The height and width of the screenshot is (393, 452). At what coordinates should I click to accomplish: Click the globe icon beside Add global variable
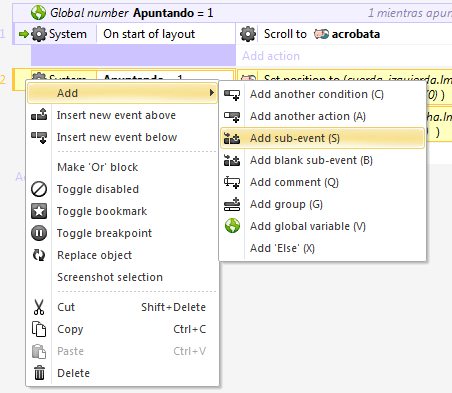[x=232, y=226]
